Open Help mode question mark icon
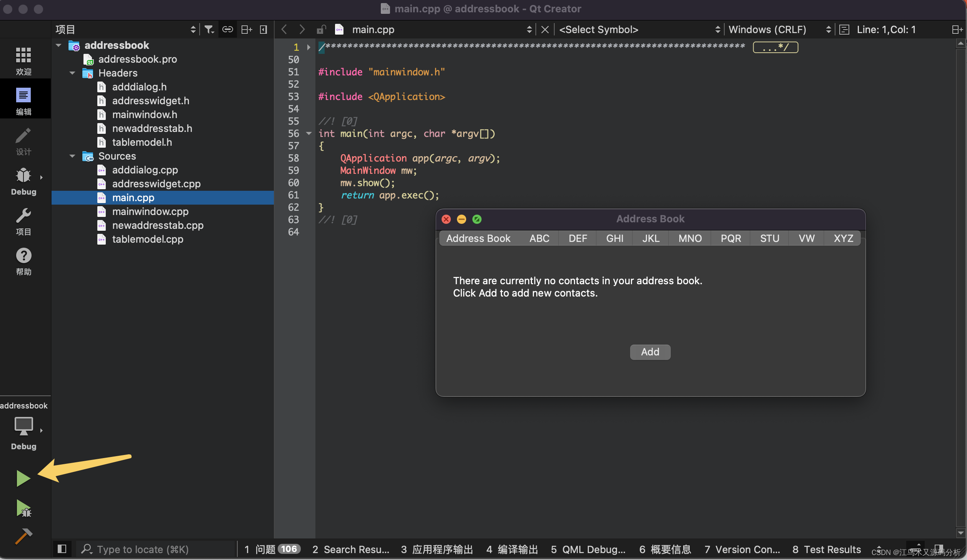967x560 pixels. (x=23, y=256)
